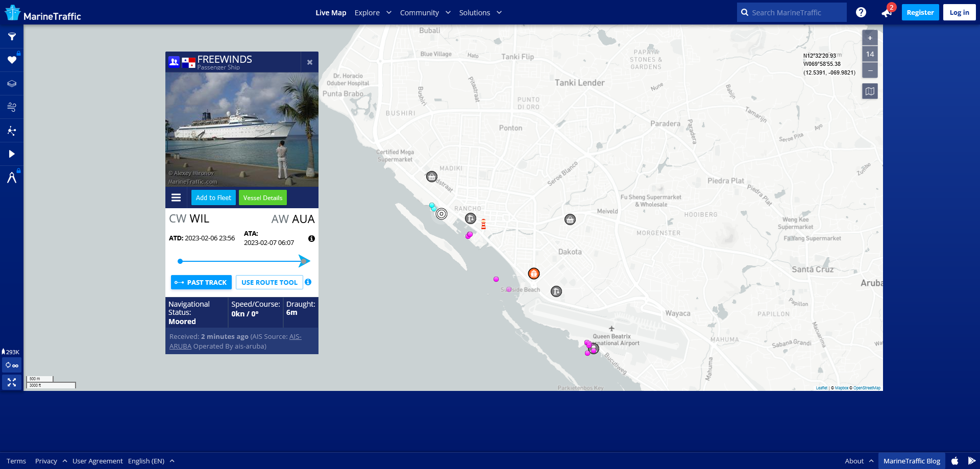Open the FREEWINDS ship photo
The width and height of the screenshot is (980, 469).
point(242,130)
